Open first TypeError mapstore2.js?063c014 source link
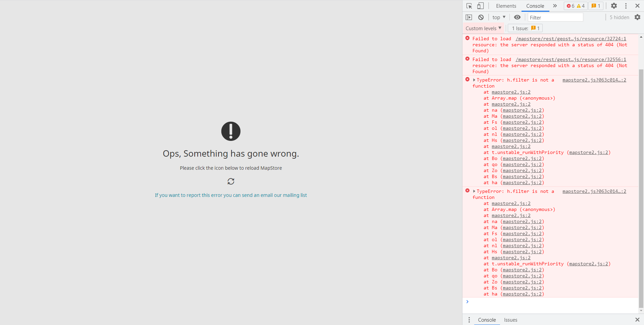This screenshot has width=644, height=325. [x=594, y=80]
